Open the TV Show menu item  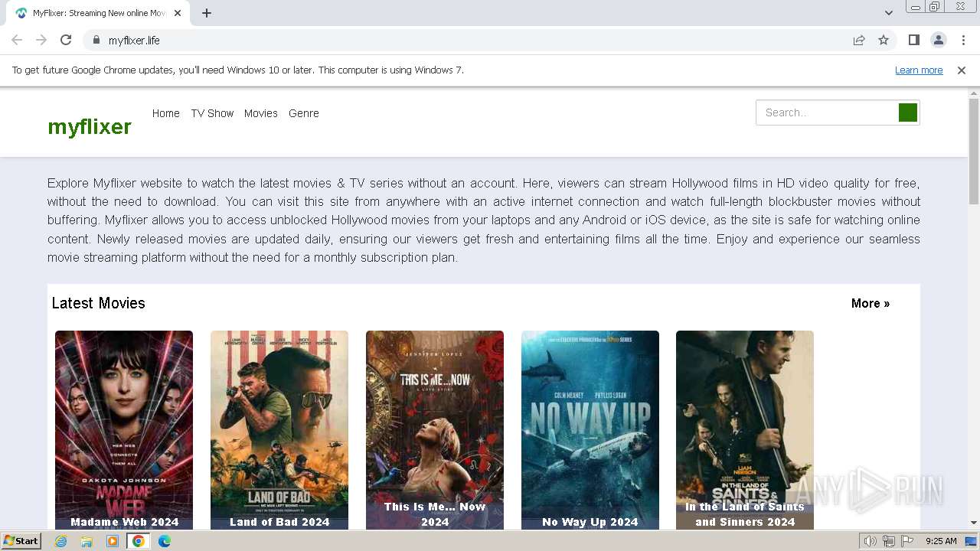point(212,113)
